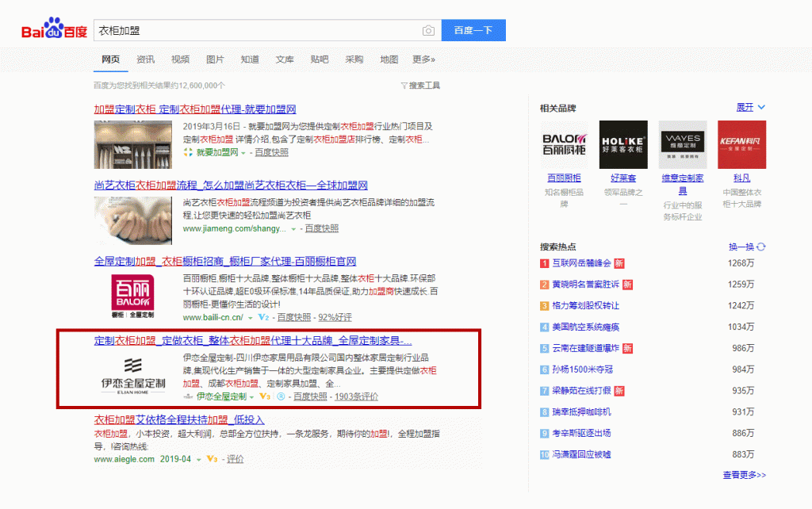Viewport: 812px width, 509px height.
Task: Open hot search 互联网岳麓峰会
Action: click(x=581, y=263)
